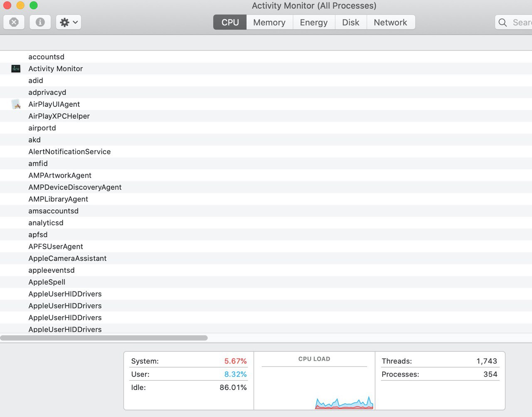532x417 pixels.
Task: Switch to the Network tab
Action: pos(390,22)
